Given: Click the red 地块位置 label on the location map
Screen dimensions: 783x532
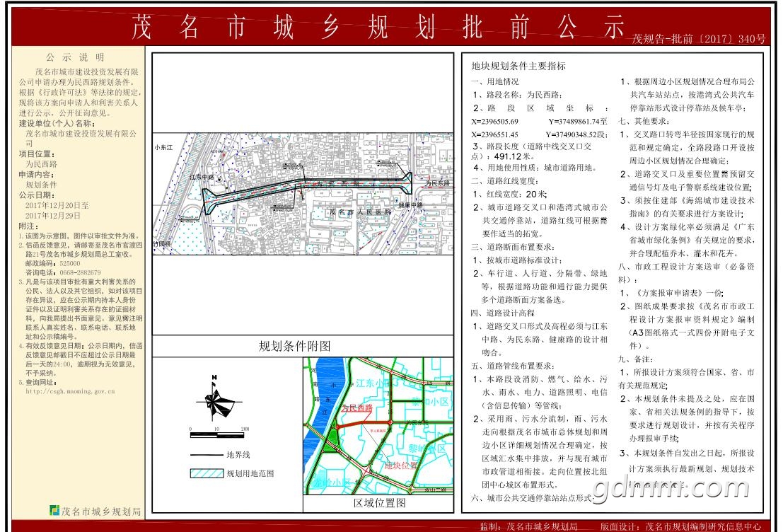Looking at the screenshot, I should (x=401, y=466).
